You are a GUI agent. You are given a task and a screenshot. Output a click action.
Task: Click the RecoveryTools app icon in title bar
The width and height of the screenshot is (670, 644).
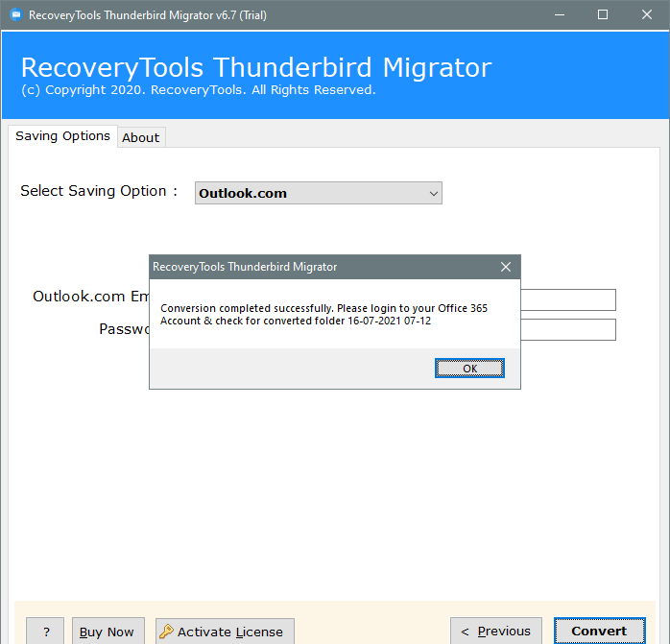(x=16, y=15)
